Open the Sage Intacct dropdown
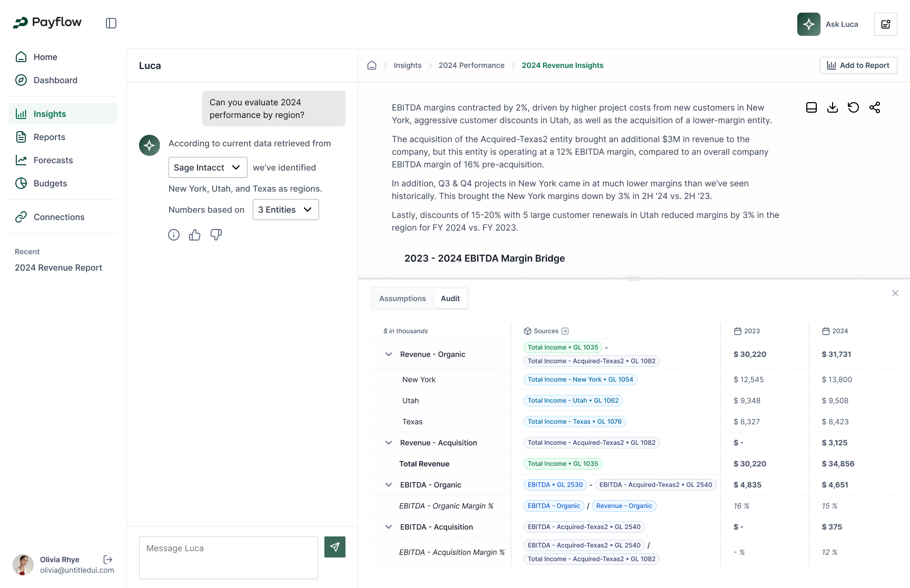The image size is (910, 588). 207,167
